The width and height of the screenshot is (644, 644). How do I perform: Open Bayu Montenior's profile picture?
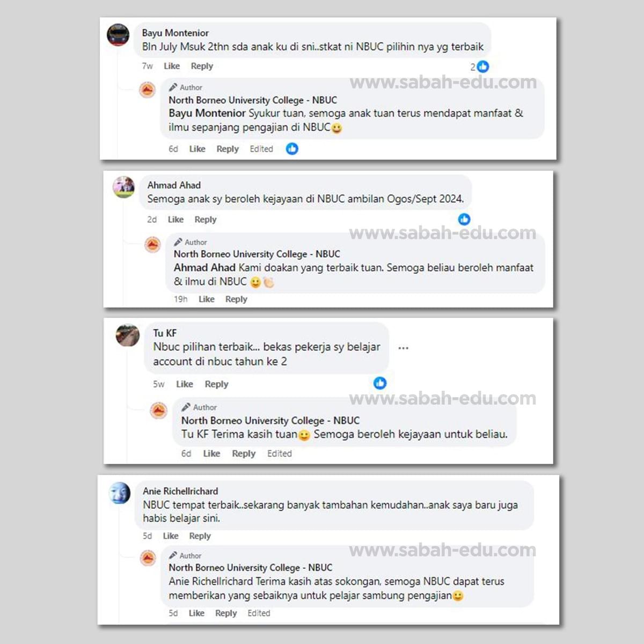[x=118, y=35]
